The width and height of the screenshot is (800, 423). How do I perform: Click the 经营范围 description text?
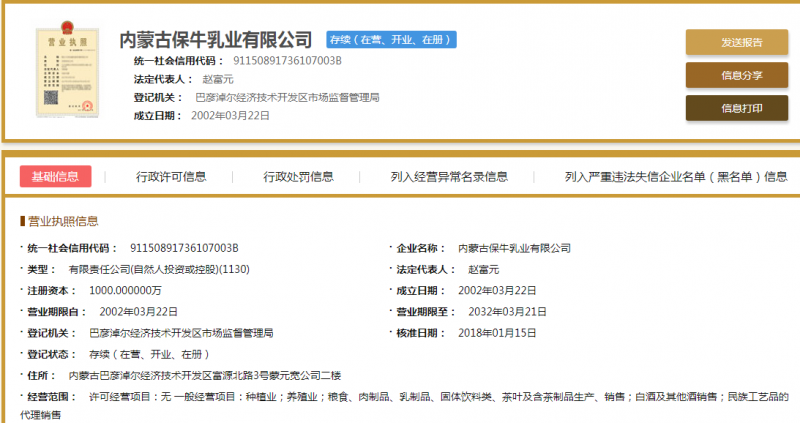404,405
